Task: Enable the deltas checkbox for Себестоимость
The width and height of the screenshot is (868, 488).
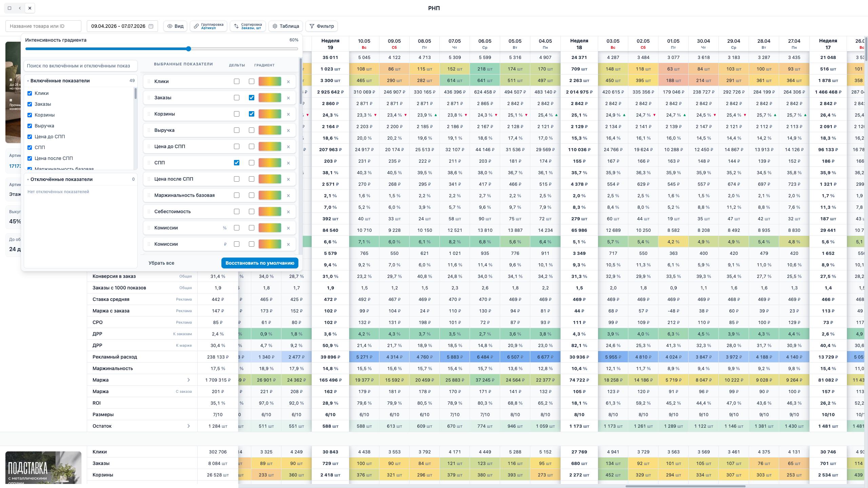Action: click(x=237, y=211)
